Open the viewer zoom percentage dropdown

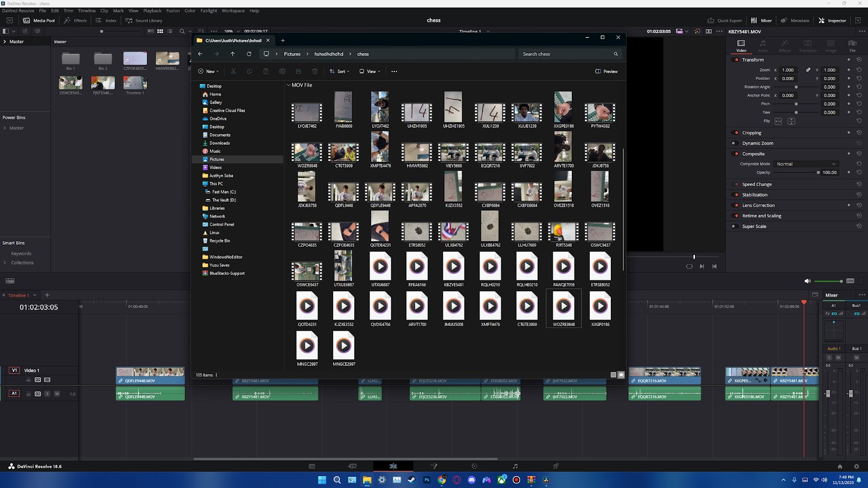[x=231, y=31]
